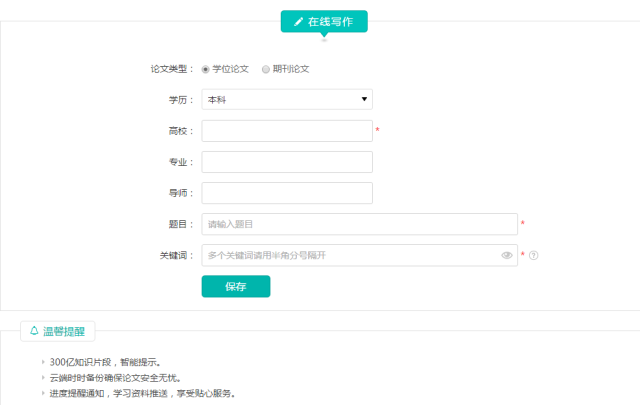
Task: Select the 期刊论文 radio button
Action: coord(266,69)
